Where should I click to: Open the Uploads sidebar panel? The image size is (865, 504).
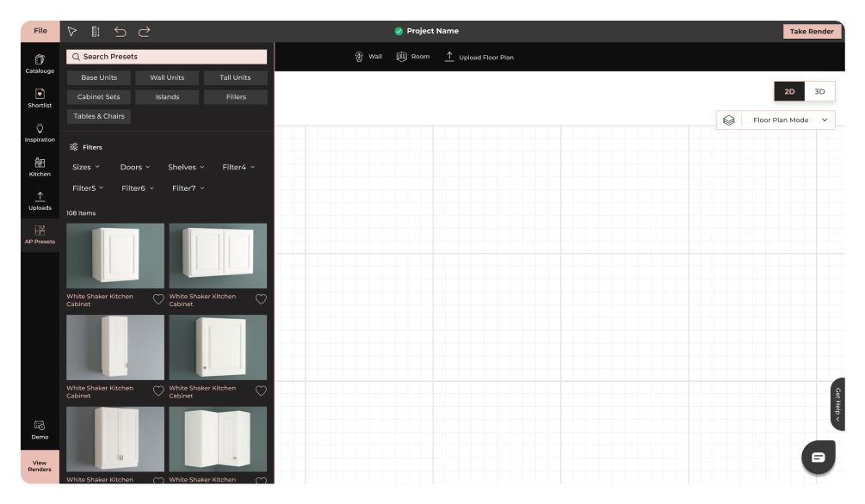(40, 201)
